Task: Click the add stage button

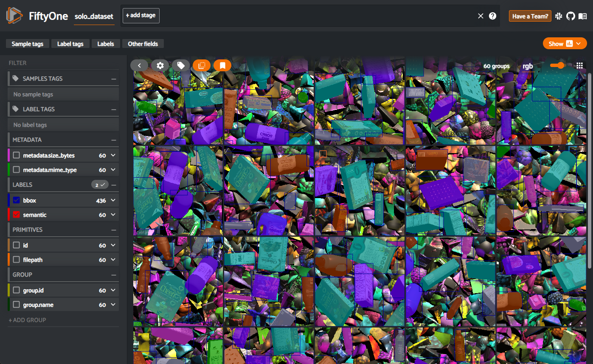Action: [141, 16]
